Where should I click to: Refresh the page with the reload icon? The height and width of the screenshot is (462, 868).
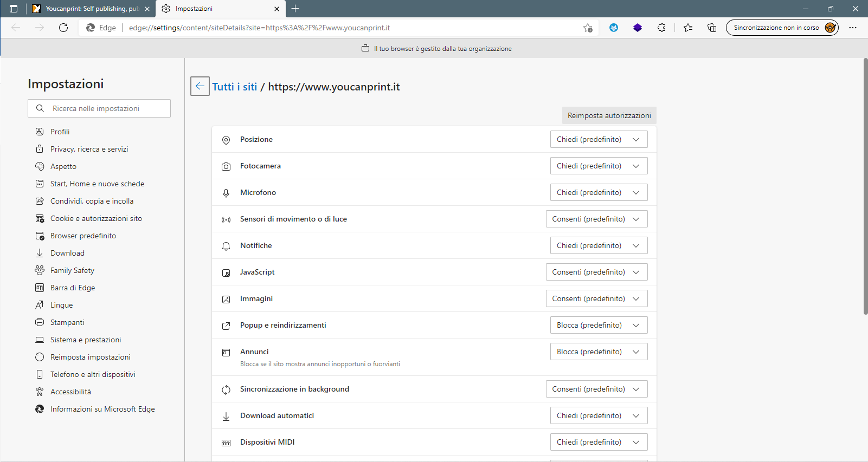pyautogui.click(x=63, y=28)
